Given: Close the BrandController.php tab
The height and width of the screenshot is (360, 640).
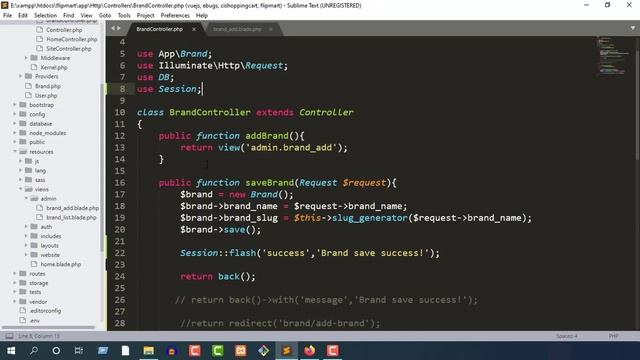Looking at the screenshot, I should (194, 29).
